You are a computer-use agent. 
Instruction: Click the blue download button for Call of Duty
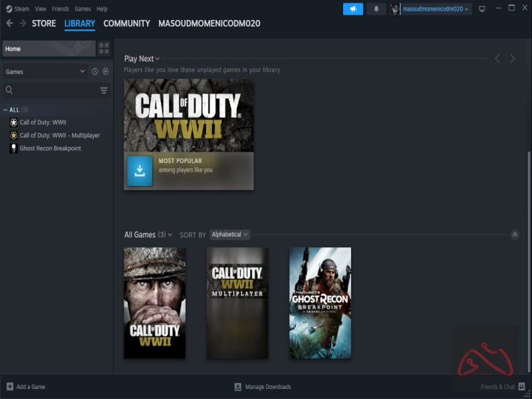point(140,172)
